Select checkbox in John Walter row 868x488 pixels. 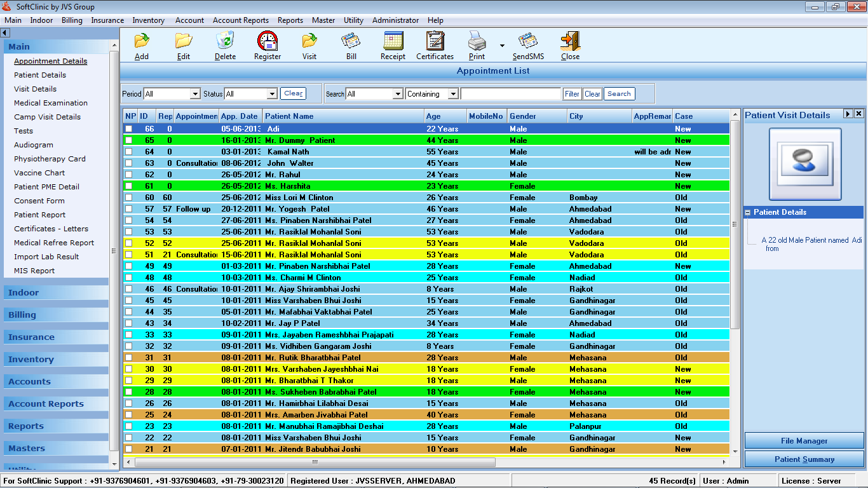click(129, 163)
